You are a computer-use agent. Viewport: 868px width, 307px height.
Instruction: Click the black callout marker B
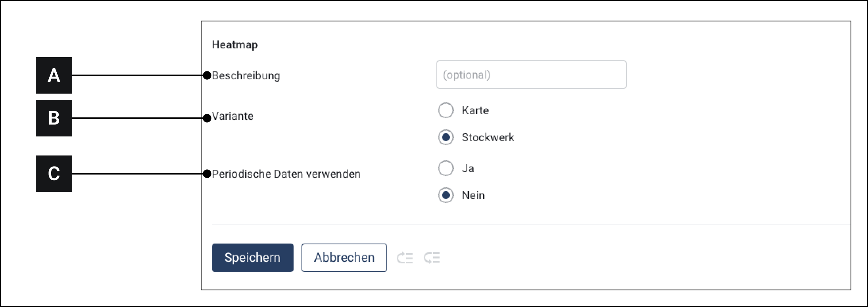point(54,118)
